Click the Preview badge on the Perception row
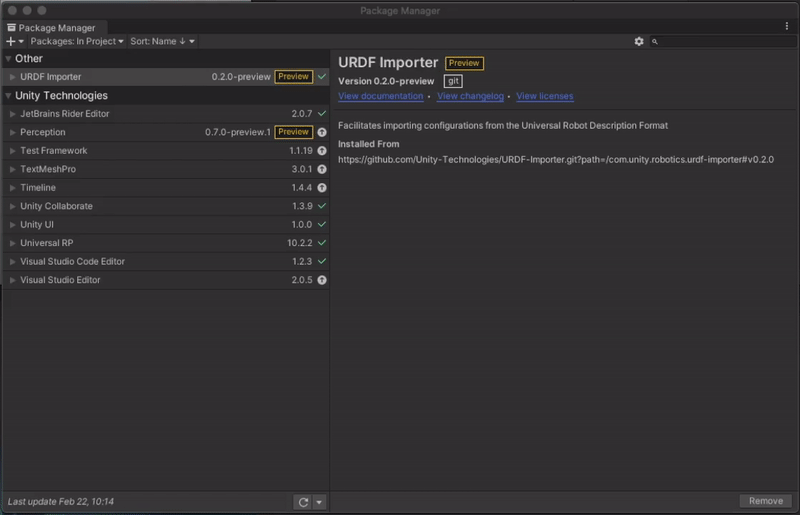Image resolution: width=800 pixels, height=515 pixels. (x=293, y=132)
